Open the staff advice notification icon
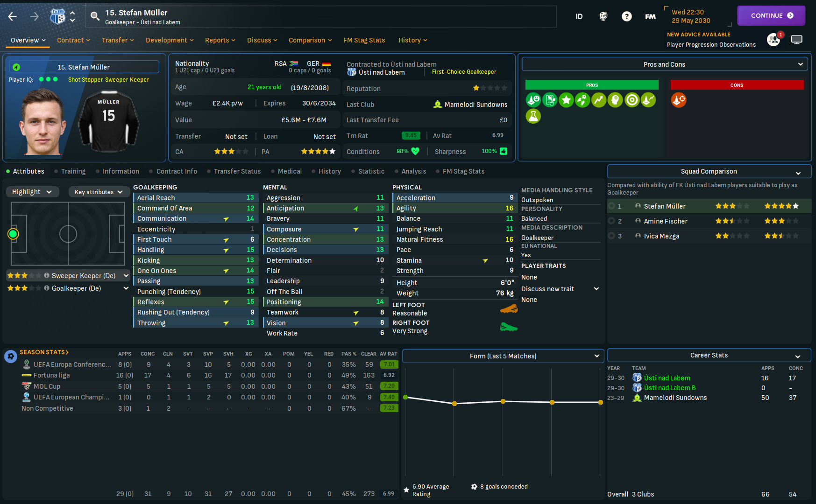Image resolution: width=816 pixels, height=504 pixels. (773, 40)
